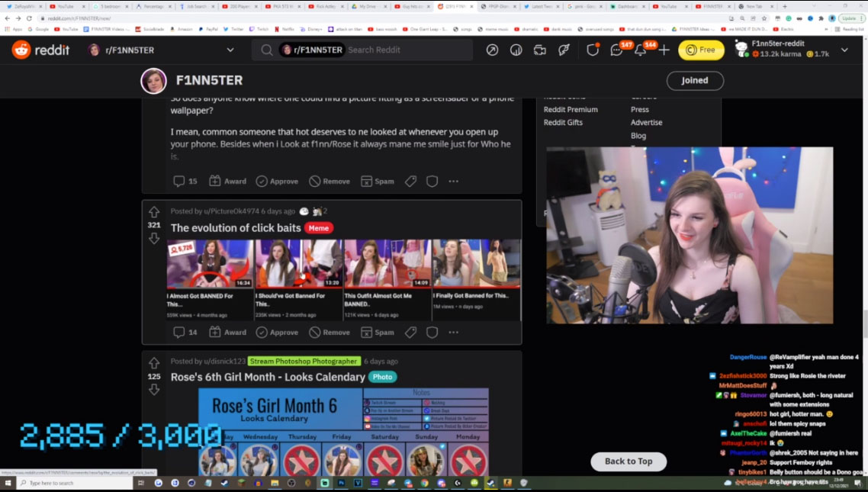Open the notifications bell with 144 badge
This screenshot has width=868, height=492.
click(641, 50)
